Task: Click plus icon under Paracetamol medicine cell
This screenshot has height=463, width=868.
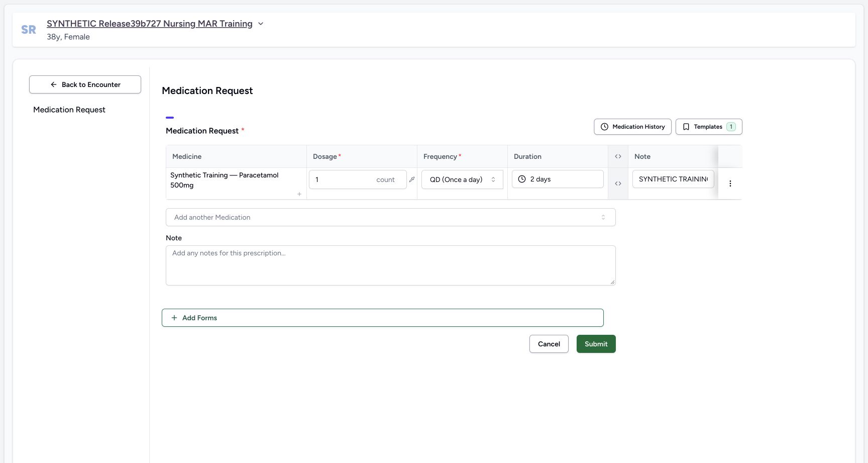Action: point(299,194)
